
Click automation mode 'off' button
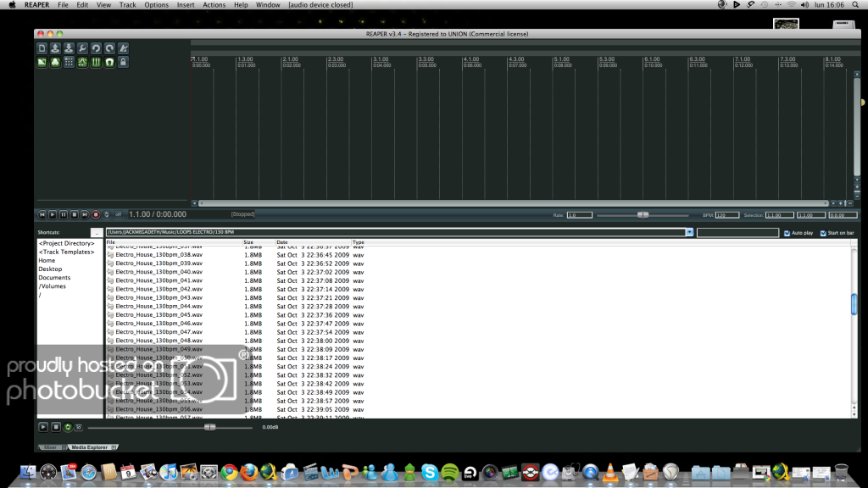[118, 214]
